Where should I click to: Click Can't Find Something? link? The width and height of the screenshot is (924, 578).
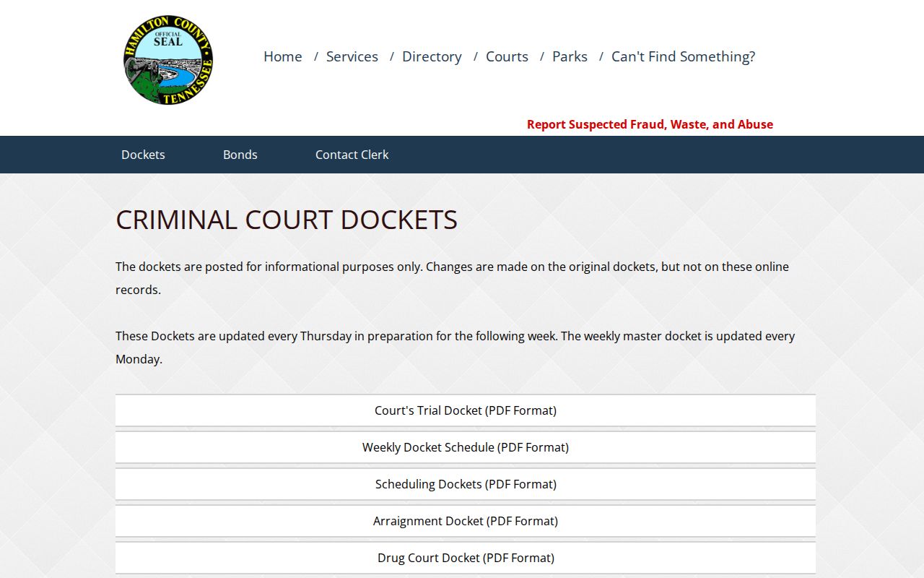[x=683, y=56]
